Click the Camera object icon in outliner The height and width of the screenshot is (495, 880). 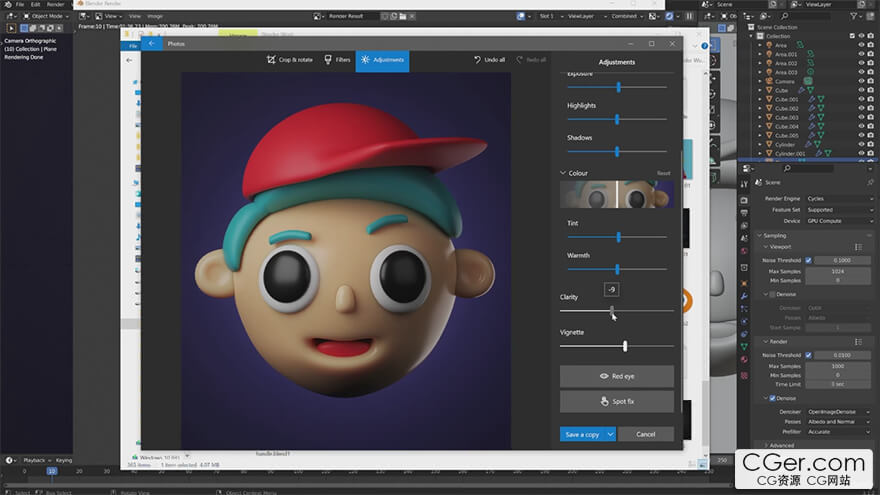(x=769, y=81)
